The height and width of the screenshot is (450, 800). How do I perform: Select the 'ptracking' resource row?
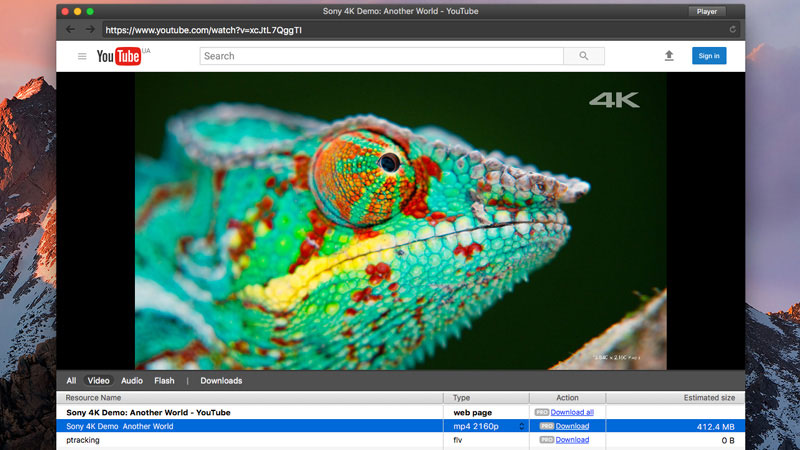click(x=401, y=440)
